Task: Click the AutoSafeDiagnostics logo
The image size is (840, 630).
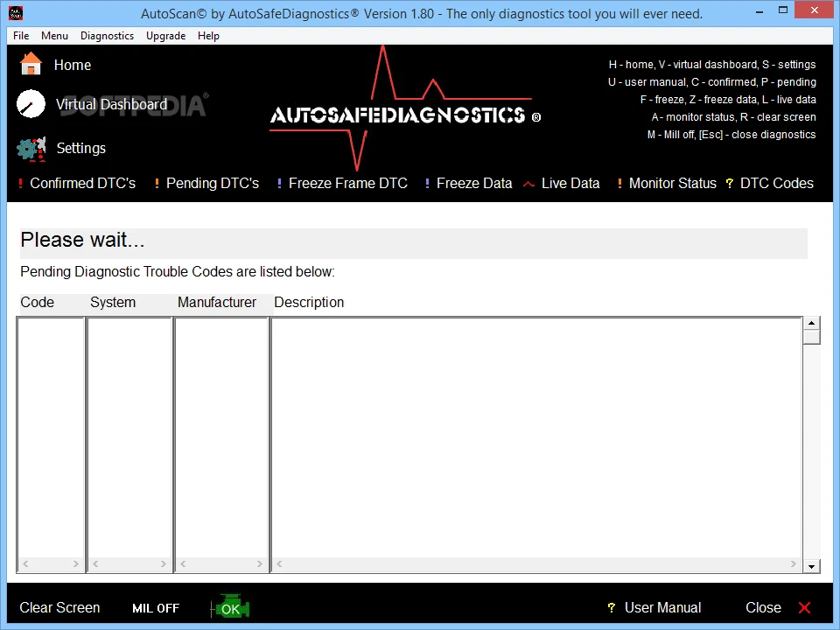Action: coord(405,110)
